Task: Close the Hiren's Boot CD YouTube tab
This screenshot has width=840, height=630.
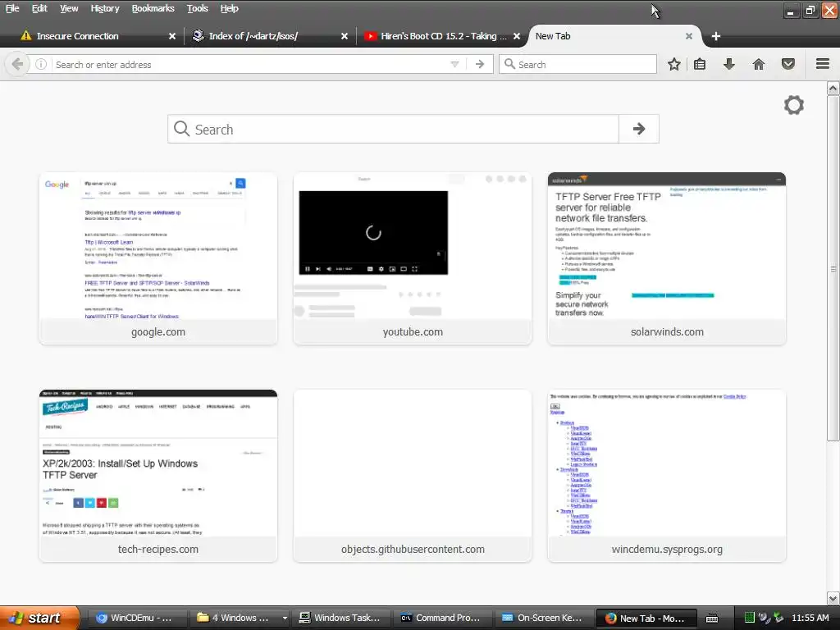Action: pyautogui.click(x=517, y=36)
